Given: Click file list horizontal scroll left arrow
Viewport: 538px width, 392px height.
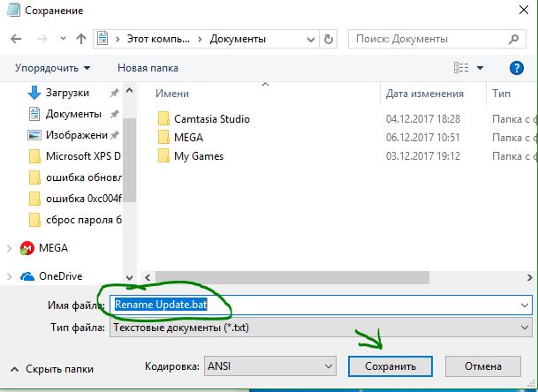Looking at the screenshot, I should pos(148,277).
